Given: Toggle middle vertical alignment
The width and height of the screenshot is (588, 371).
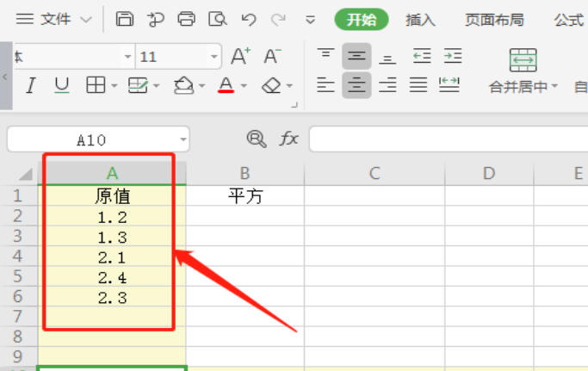Looking at the screenshot, I should [x=356, y=56].
